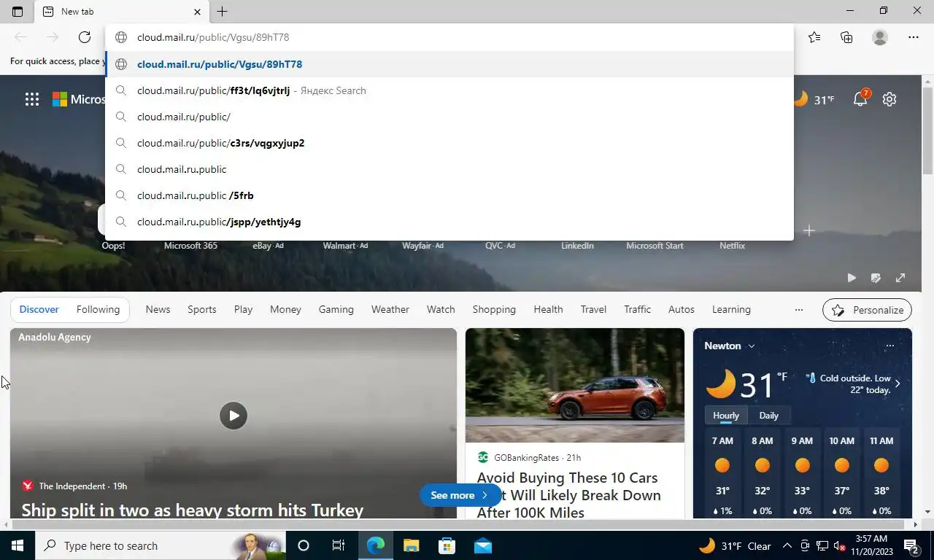
Task: Open the Favorites star icon
Action: (x=814, y=37)
